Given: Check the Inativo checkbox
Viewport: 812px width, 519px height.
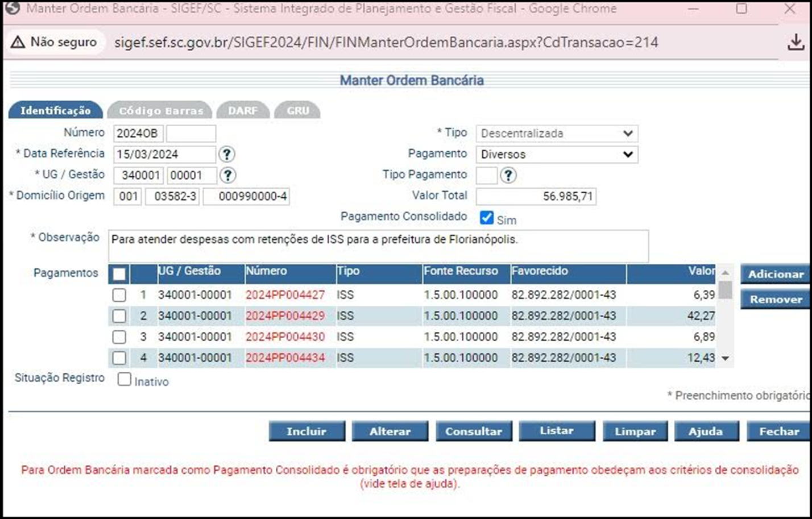Looking at the screenshot, I should [x=124, y=379].
